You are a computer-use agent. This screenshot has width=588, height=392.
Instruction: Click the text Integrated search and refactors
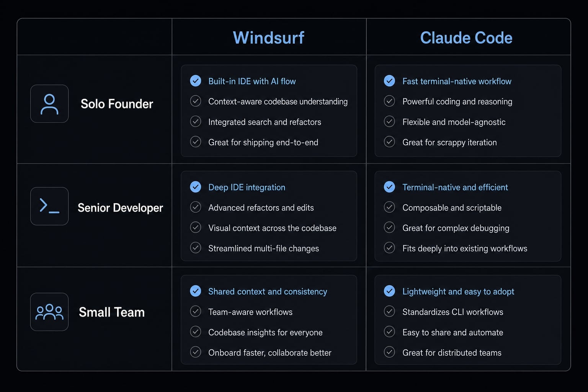265,122
